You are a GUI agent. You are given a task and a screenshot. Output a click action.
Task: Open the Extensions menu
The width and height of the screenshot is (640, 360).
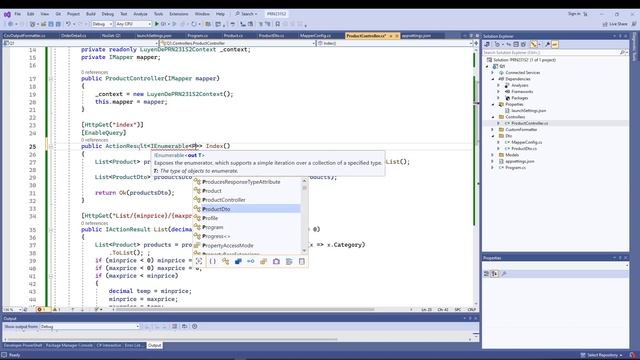tap(179, 14)
